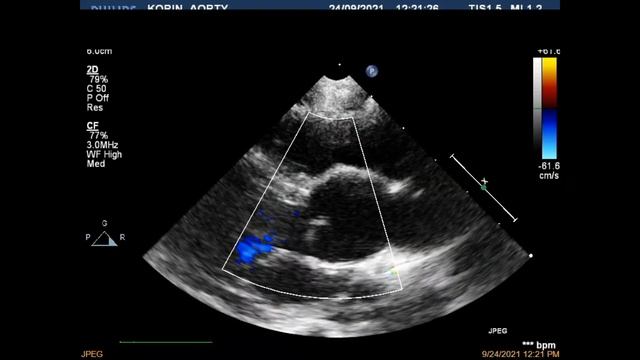Click the 77% color gain value
The width and height of the screenshot is (640, 360).
coord(98,135)
